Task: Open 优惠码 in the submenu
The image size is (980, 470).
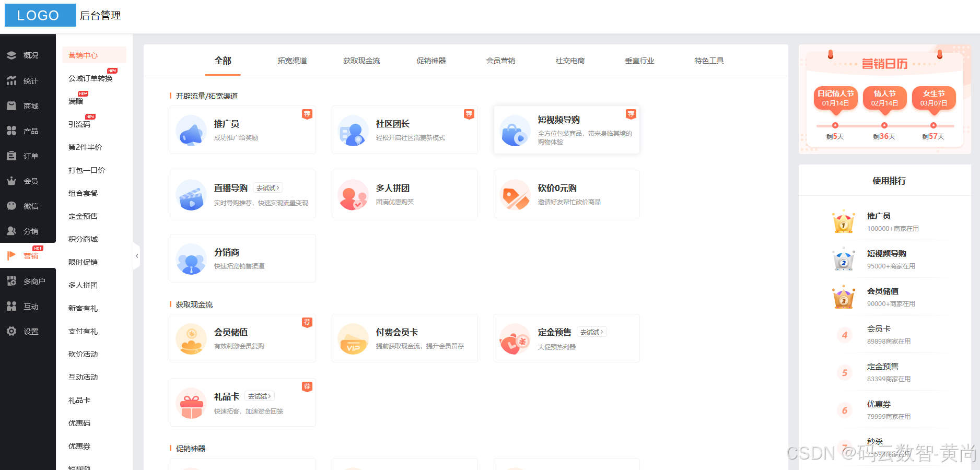Action: (x=79, y=423)
